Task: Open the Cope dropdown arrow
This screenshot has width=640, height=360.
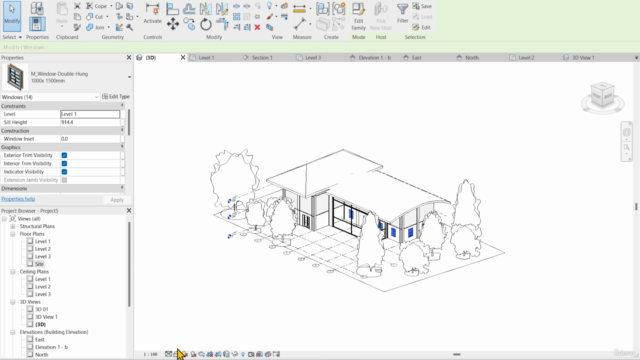Action: pos(111,6)
